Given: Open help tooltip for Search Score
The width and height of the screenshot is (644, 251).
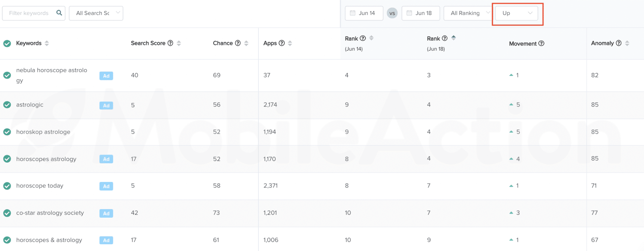Looking at the screenshot, I should [x=171, y=43].
